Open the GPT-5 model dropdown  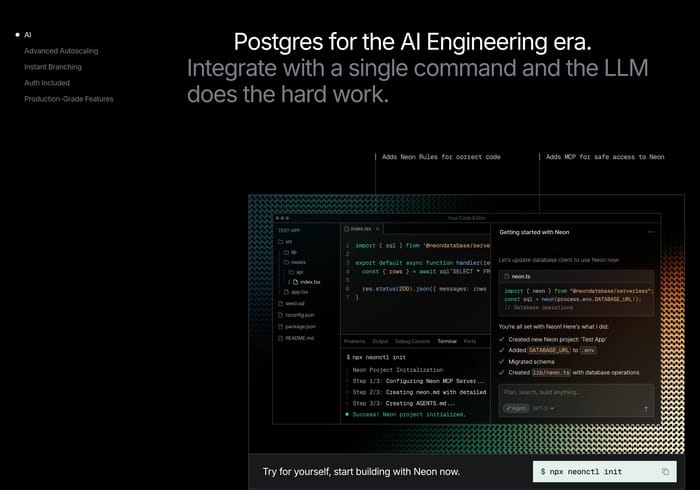click(x=543, y=408)
